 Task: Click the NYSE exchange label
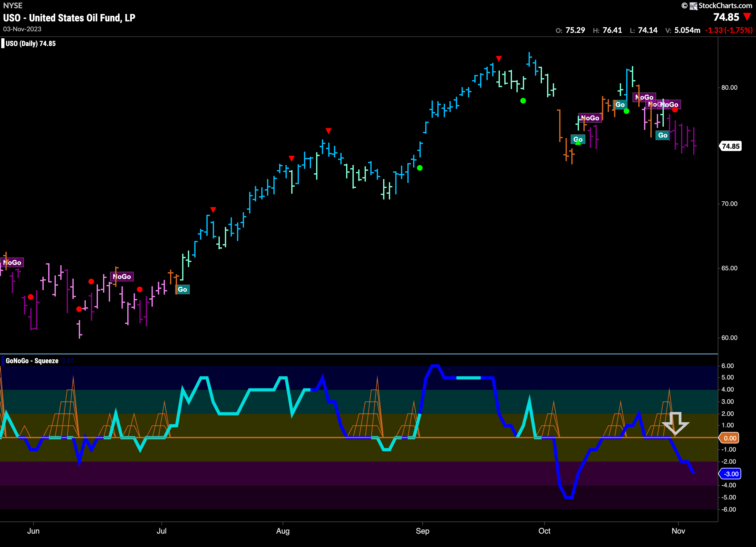click(x=13, y=5)
